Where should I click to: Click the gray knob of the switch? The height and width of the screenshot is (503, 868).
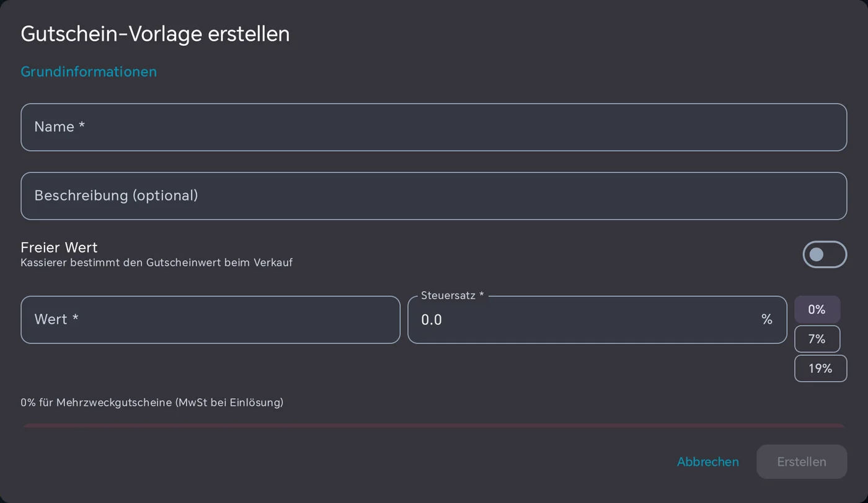pyautogui.click(x=817, y=254)
